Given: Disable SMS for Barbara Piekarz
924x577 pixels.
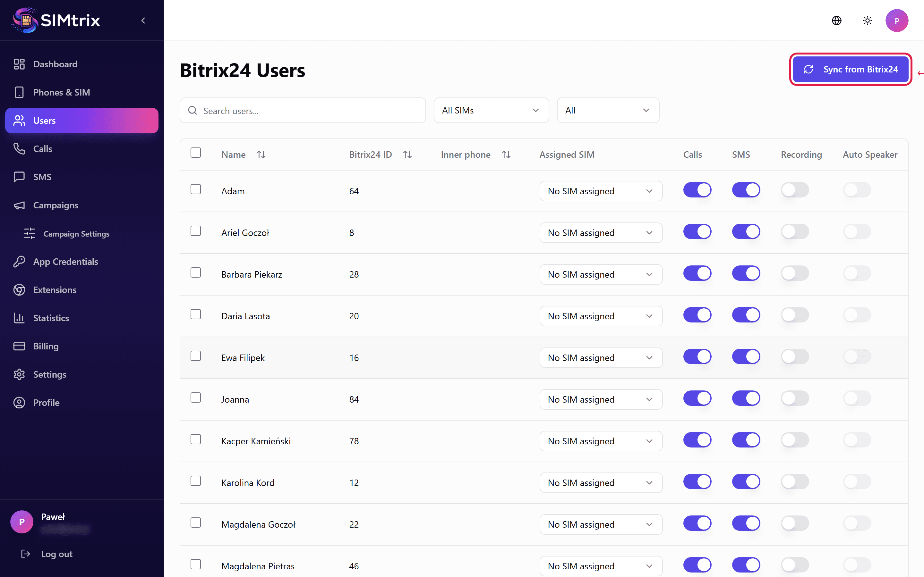Looking at the screenshot, I should (x=746, y=273).
